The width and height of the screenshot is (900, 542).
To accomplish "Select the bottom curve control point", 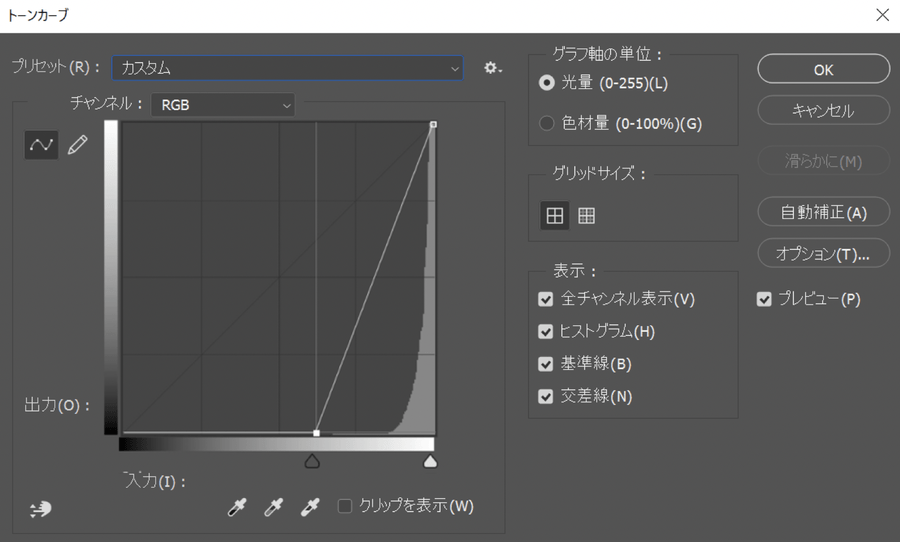I will 316,433.
